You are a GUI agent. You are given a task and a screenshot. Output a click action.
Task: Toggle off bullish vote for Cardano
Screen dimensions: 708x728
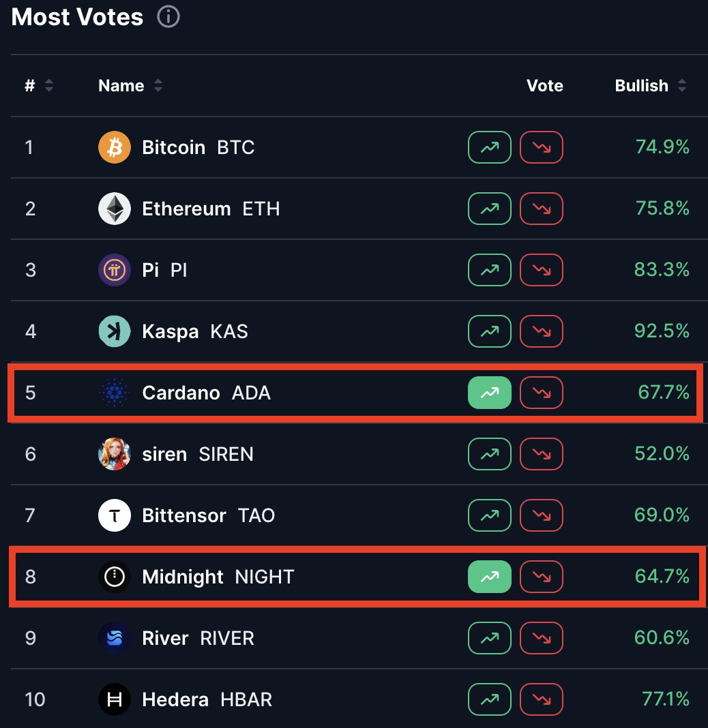pos(489,393)
